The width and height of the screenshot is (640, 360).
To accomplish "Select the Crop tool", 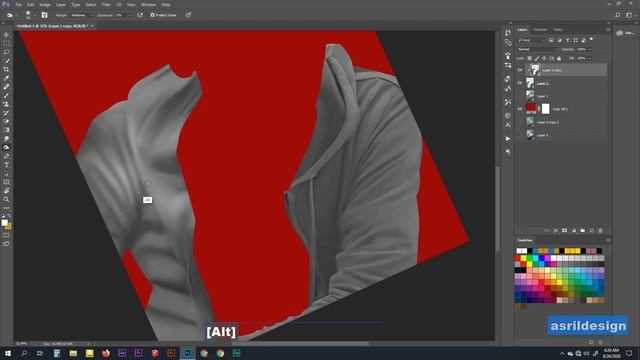I will coord(6,69).
